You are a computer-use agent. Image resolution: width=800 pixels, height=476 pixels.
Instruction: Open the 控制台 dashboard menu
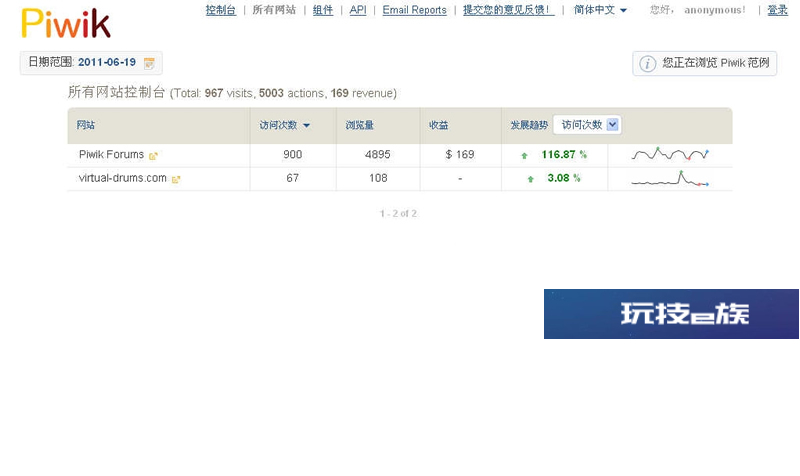[221, 10]
